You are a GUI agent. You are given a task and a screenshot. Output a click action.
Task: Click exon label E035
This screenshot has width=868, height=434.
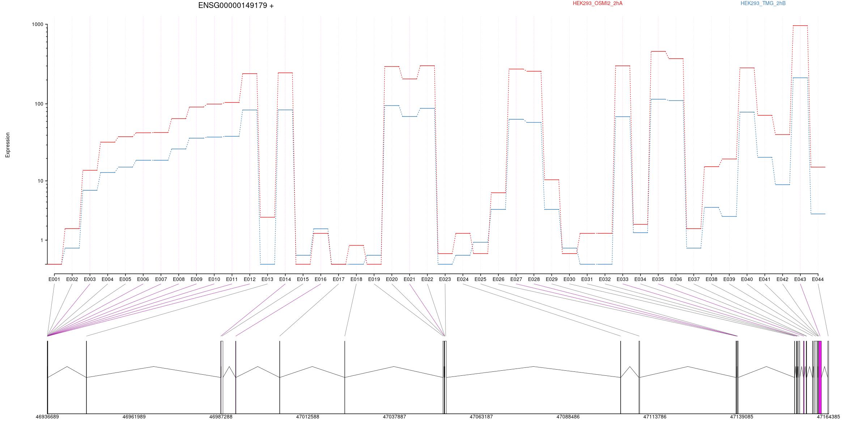point(658,279)
